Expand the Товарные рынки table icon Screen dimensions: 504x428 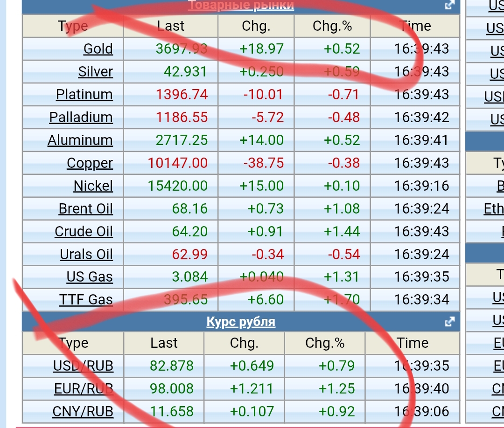450,5
